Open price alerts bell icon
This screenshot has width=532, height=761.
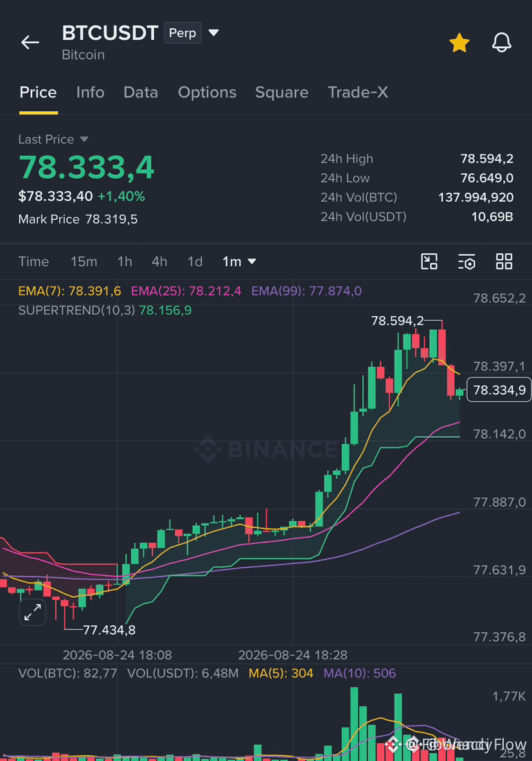[501, 42]
